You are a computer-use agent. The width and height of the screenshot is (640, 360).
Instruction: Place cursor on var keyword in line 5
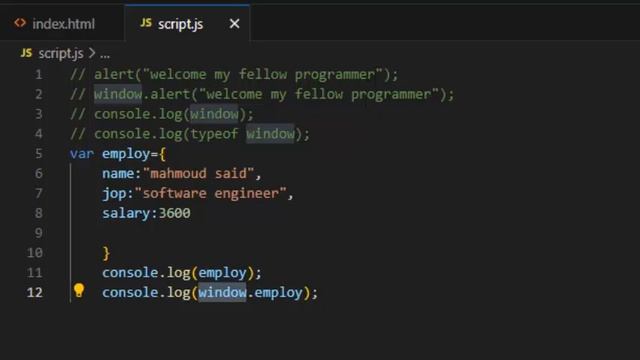coord(82,154)
